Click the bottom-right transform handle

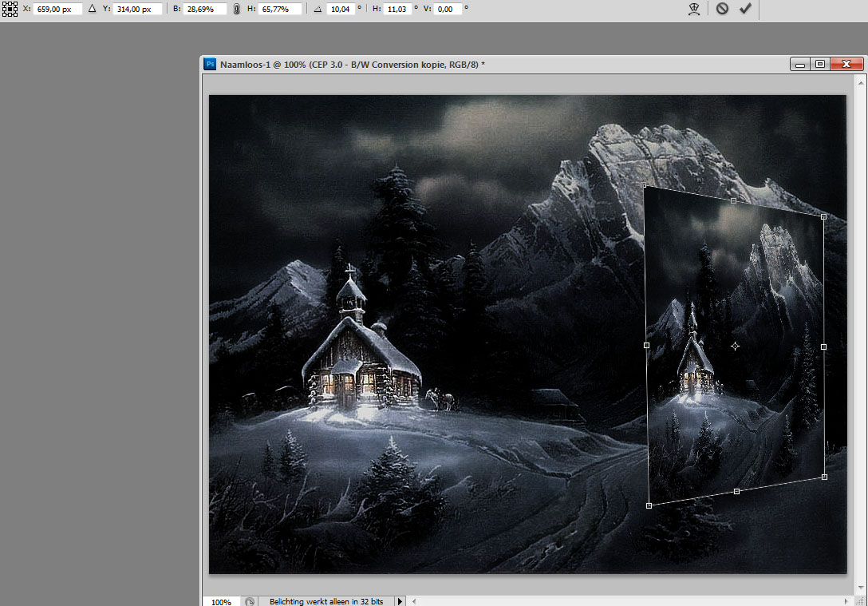point(824,477)
